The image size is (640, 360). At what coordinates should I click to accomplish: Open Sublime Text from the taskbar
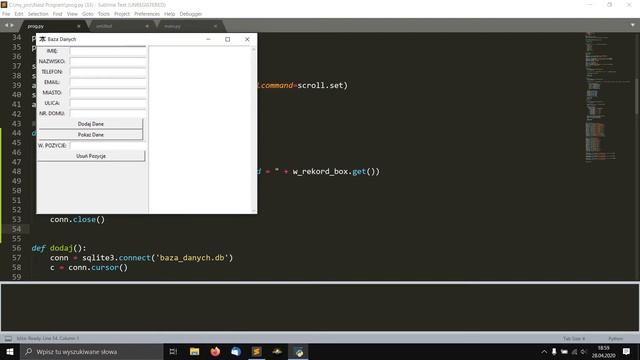[x=257, y=351]
